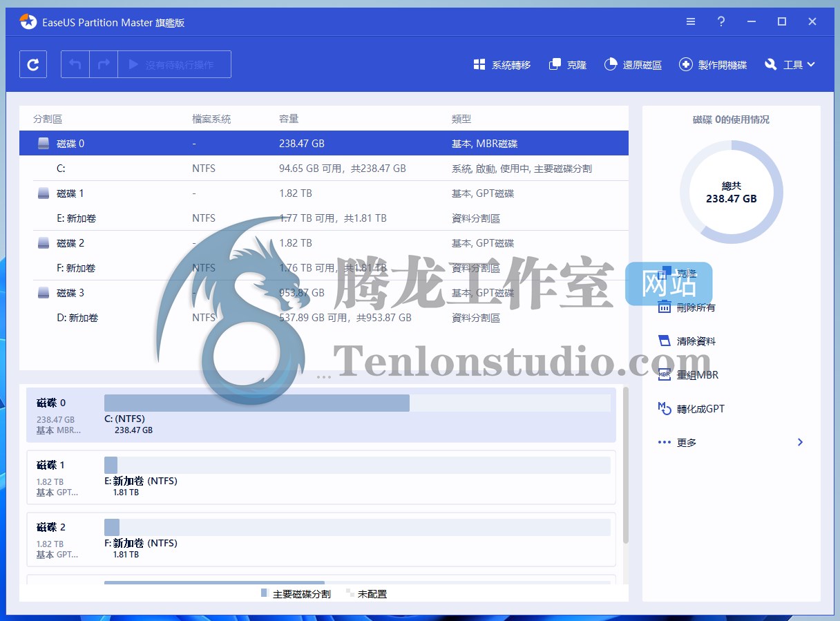Click the disk map vertical scrollbar
The height and width of the screenshot is (621, 840).
tap(626, 465)
